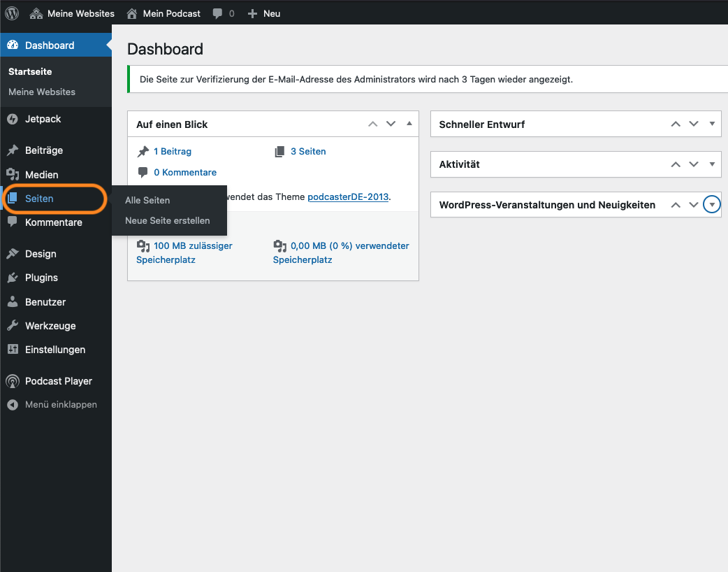Click the Dashboard gauge icon in sidebar
The height and width of the screenshot is (572, 728).
(13, 45)
